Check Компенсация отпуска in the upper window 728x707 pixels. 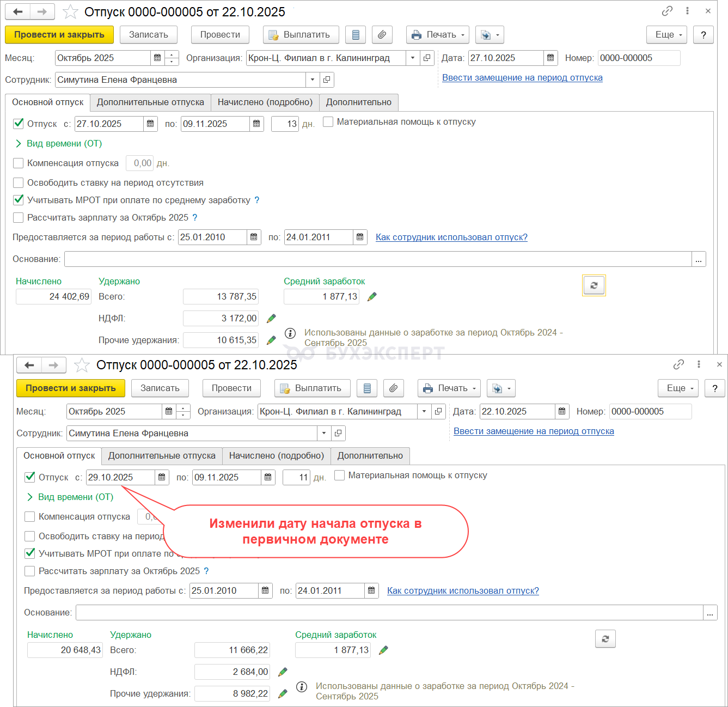(x=19, y=163)
